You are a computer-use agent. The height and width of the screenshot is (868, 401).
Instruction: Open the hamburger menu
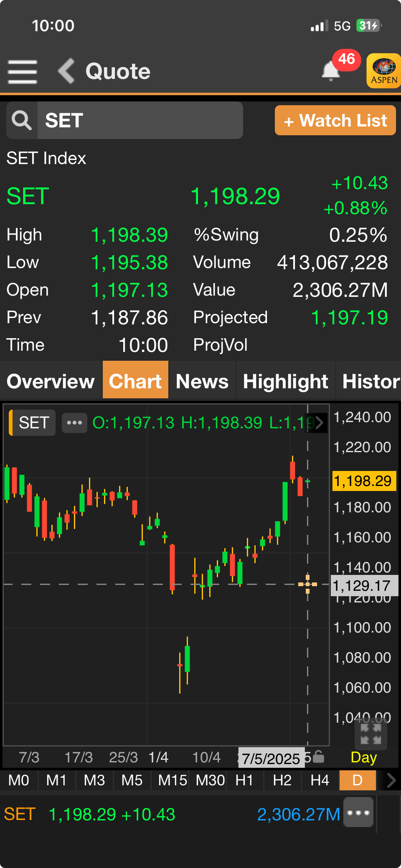point(23,71)
